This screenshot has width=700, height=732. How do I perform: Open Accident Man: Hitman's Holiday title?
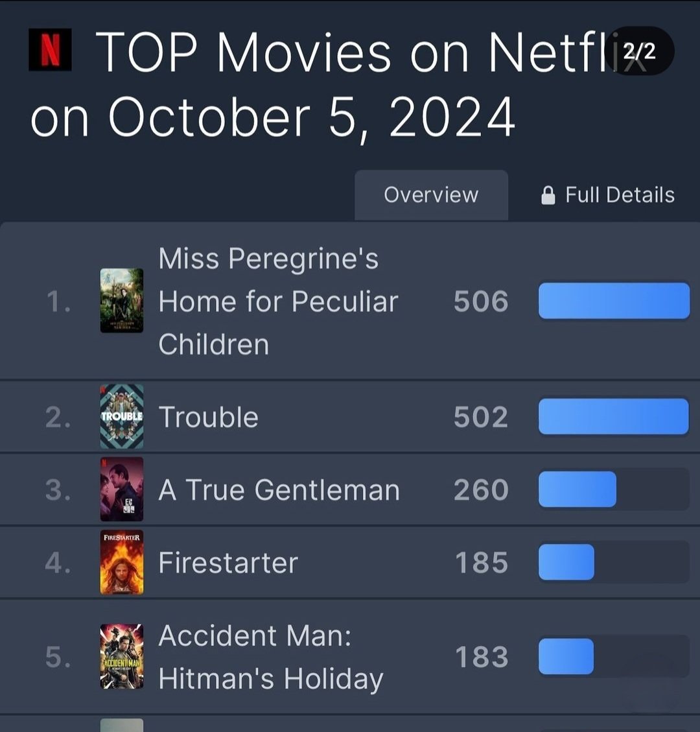tap(270, 657)
